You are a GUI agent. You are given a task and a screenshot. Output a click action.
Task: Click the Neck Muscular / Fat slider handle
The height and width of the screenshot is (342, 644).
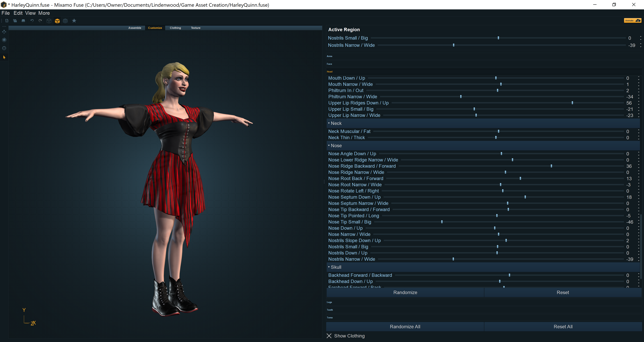point(499,131)
